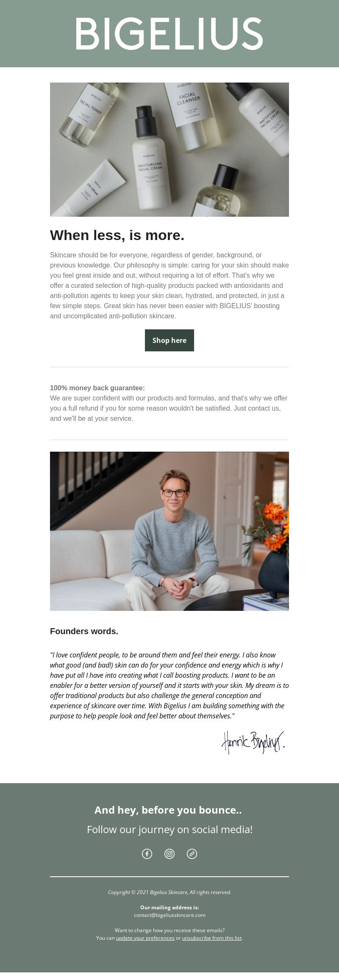This screenshot has height=980, width=339.
Task: Click the 'When less, is more.' headline
Action: point(117,235)
